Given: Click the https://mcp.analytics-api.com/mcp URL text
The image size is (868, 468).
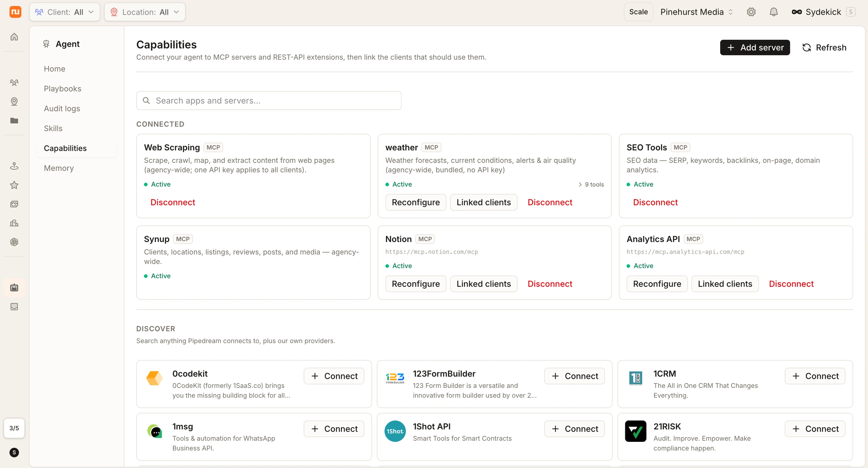Looking at the screenshot, I should [685, 252].
